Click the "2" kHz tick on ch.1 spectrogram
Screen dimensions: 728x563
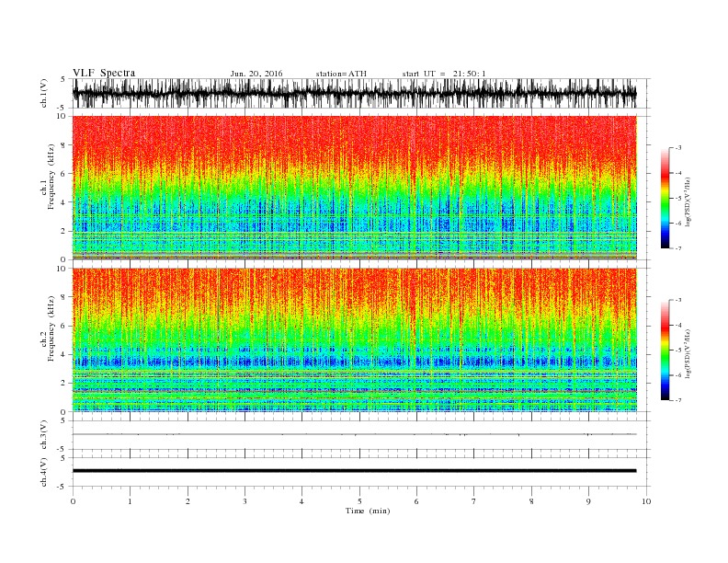click(x=63, y=231)
